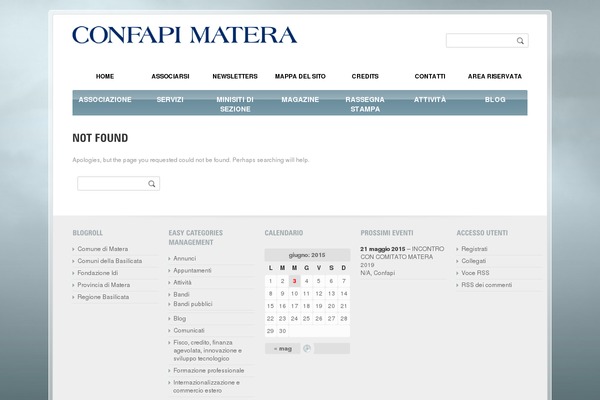Click the header search magnifier icon
This screenshot has height=400, width=600.
520,41
